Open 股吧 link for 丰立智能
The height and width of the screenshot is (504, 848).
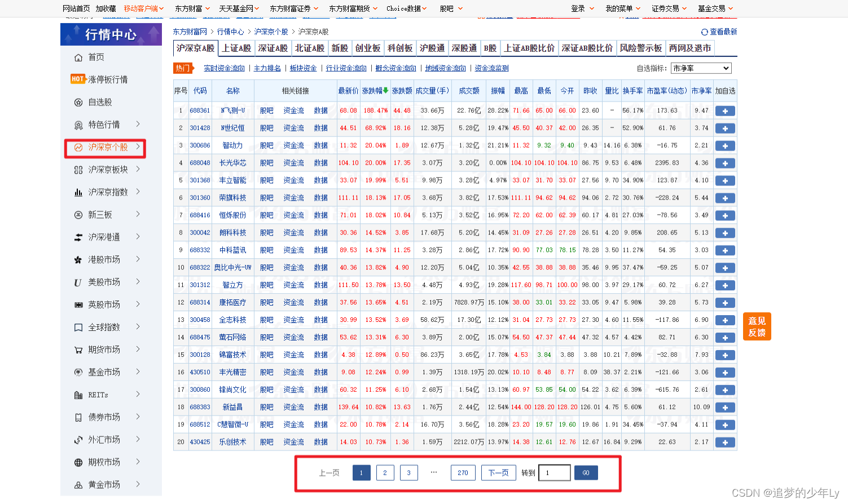click(x=266, y=180)
